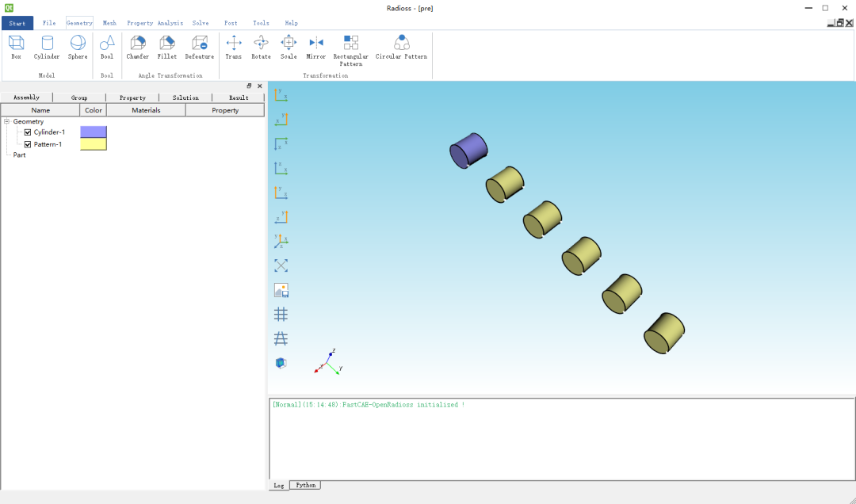Close the left assembly panel
Screen dimensions: 856x504
click(260, 86)
